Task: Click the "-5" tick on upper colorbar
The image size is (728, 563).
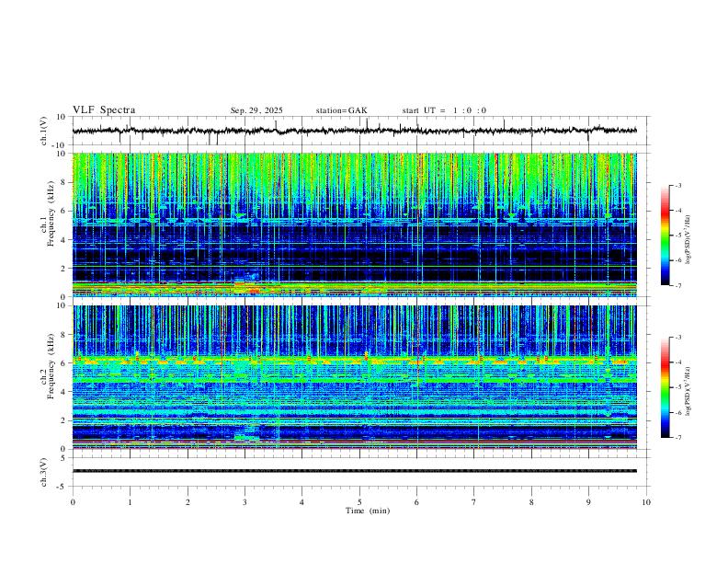Action: coord(678,236)
